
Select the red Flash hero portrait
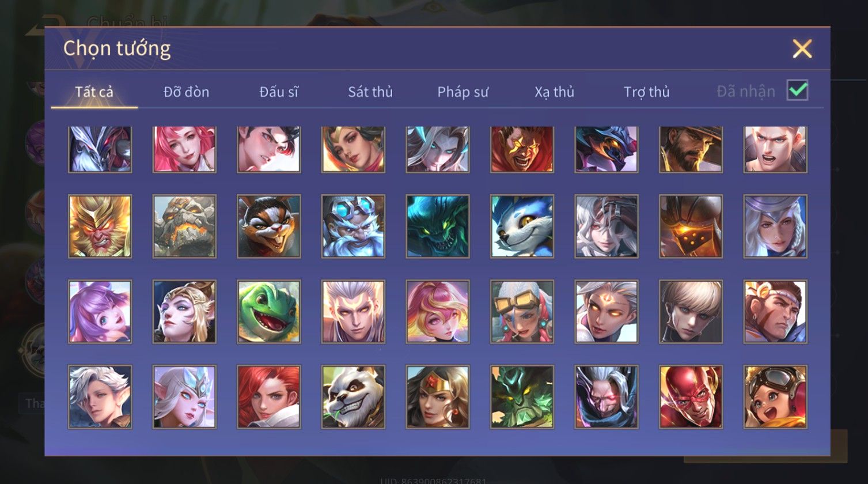(691, 396)
